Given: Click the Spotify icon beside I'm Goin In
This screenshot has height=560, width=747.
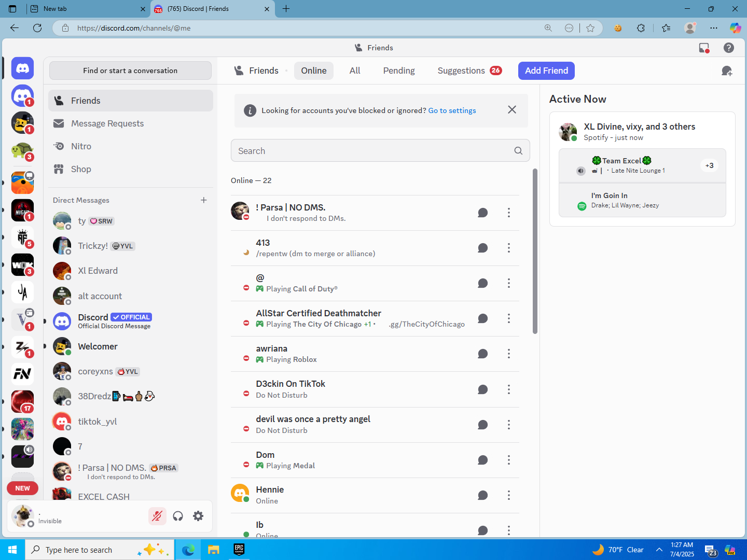Looking at the screenshot, I should coord(582,206).
